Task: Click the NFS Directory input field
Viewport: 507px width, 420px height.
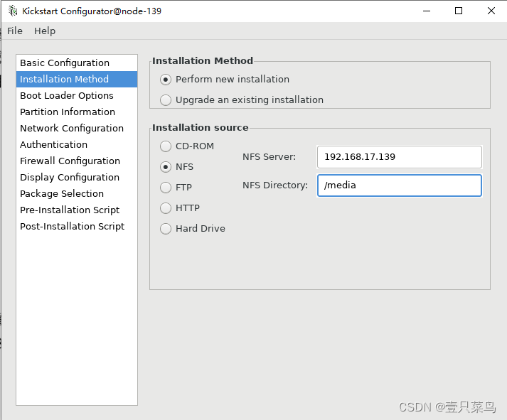Action: 400,185
